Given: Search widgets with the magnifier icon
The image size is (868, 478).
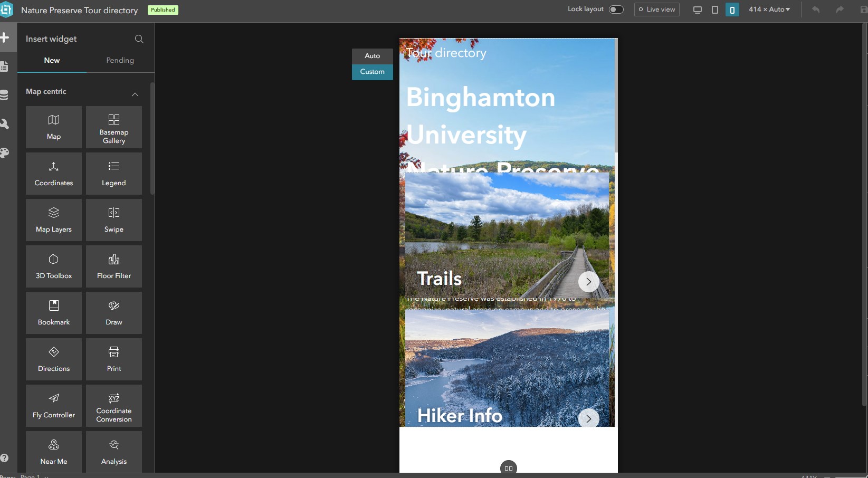Looking at the screenshot, I should [139, 39].
